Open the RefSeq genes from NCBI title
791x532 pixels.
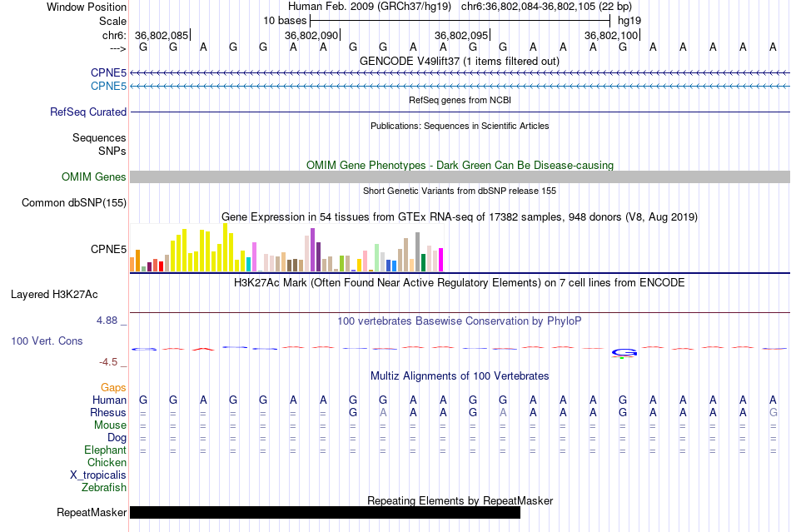click(x=460, y=100)
